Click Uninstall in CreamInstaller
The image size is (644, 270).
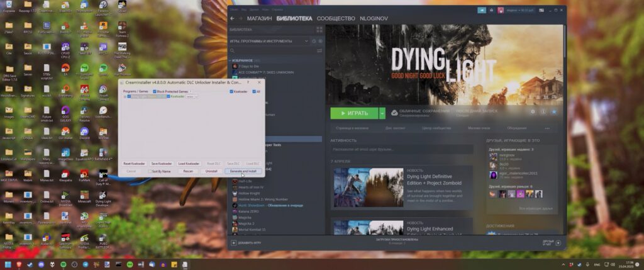coord(211,171)
